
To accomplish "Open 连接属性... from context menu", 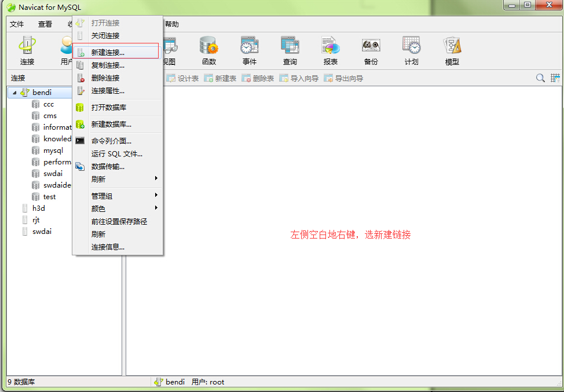I will coord(118,91).
